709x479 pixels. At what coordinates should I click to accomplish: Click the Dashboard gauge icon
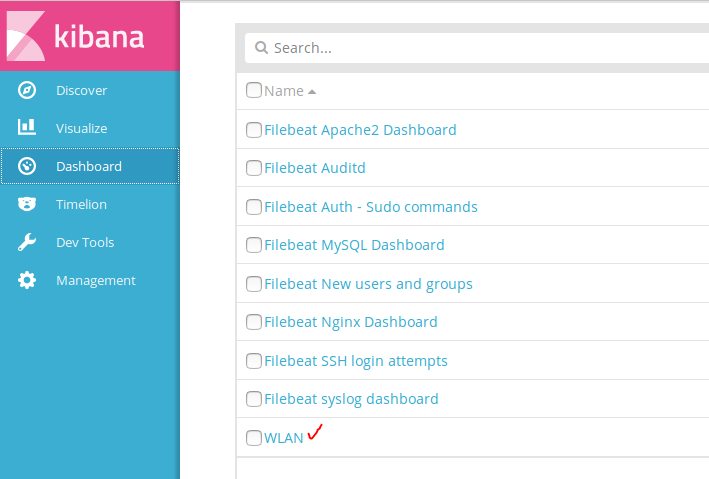pos(27,166)
